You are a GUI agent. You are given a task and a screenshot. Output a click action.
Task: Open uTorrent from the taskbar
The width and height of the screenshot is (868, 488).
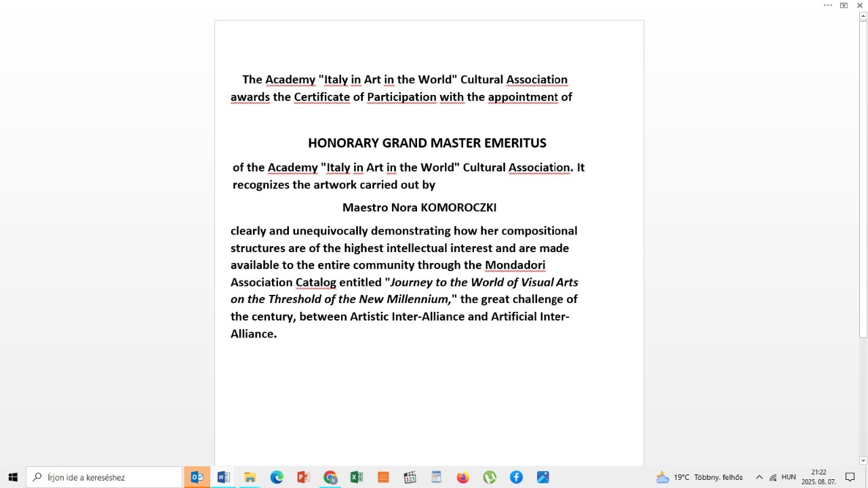pos(490,477)
